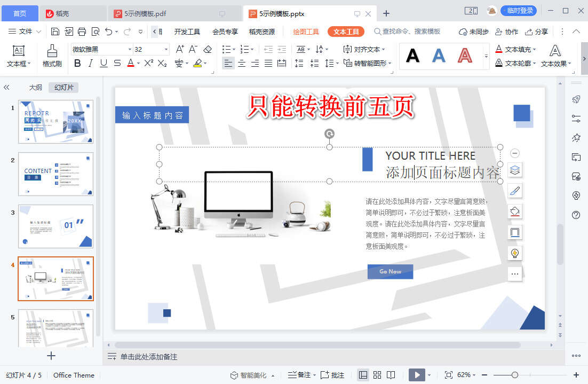588x384 pixels.
Task: Click the rotate handle above text box
Action: click(329, 134)
